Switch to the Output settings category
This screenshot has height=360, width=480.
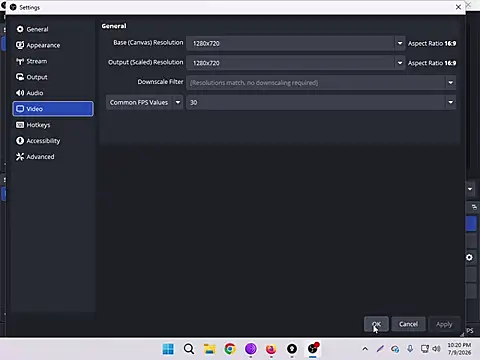click(53, 77)
